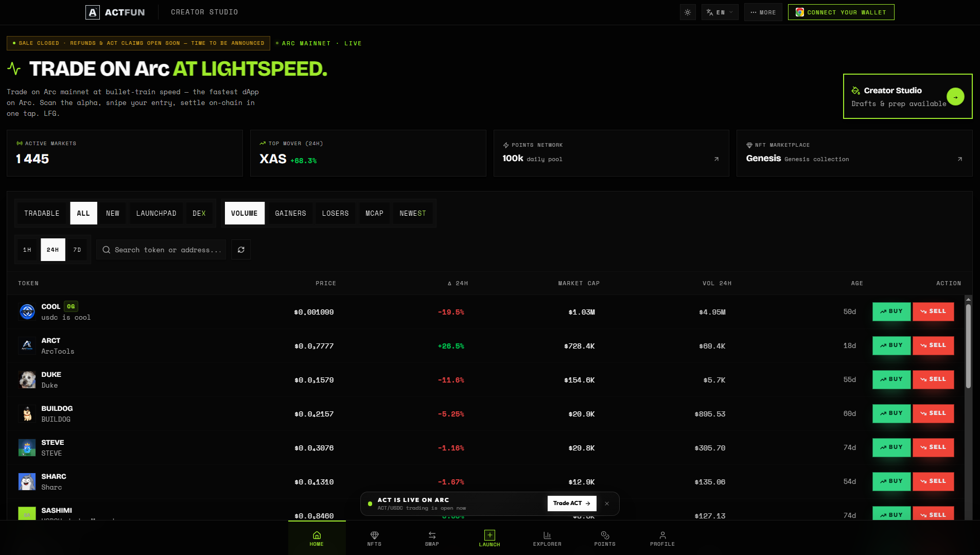The image size is (980, 555).
Task: Focus the Search token or address field
Action: pos(161,250)
